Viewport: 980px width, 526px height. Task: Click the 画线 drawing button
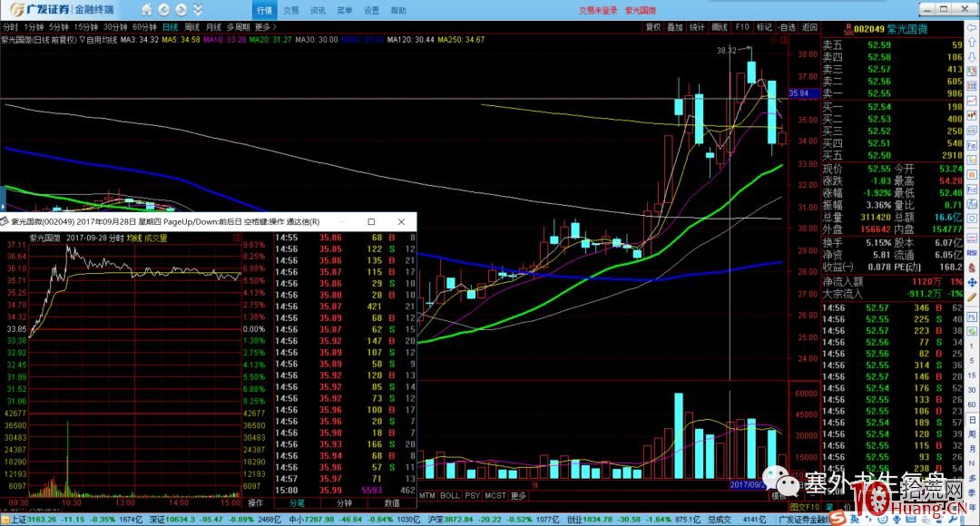point(720,27)
